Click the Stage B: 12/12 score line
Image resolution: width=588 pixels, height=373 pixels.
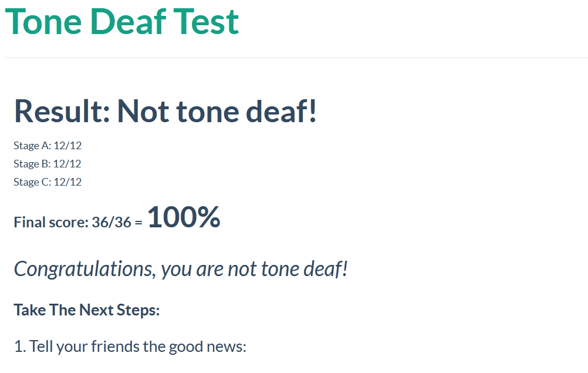[48, 164]
